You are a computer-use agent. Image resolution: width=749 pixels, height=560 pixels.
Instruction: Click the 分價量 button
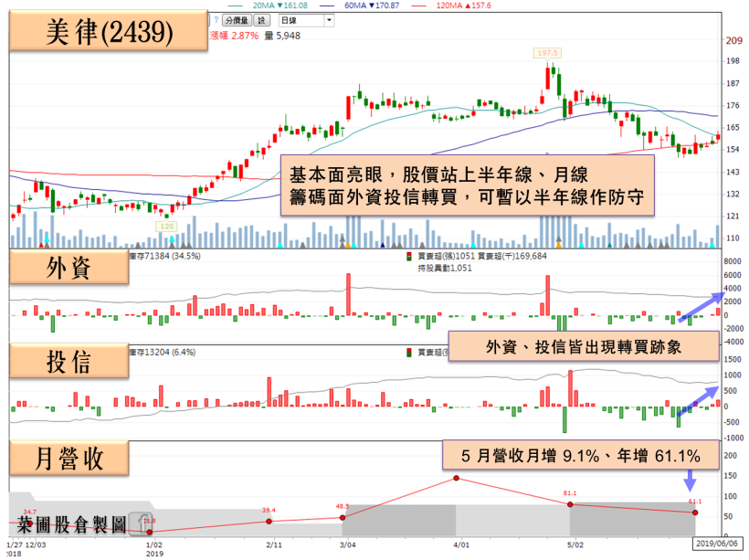[237, 20]
